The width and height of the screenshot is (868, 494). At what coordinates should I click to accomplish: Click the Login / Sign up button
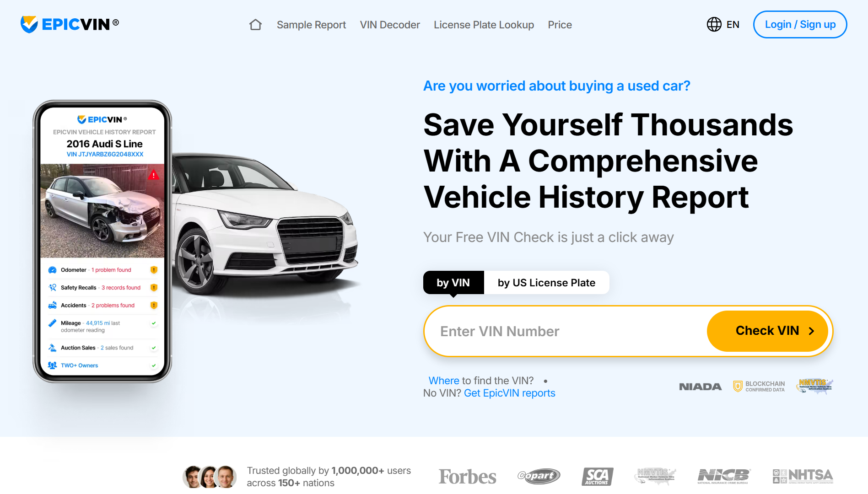pyautogui.click(x=800, y=25)
